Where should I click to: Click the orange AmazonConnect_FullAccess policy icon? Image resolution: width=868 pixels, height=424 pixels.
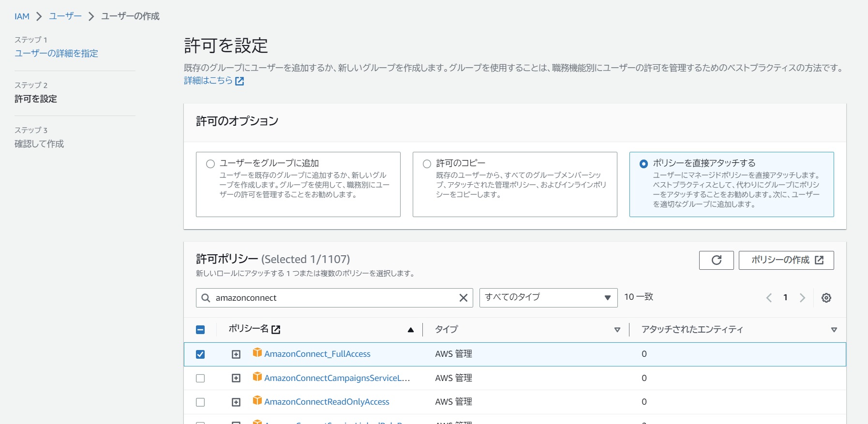pos(257,352)
